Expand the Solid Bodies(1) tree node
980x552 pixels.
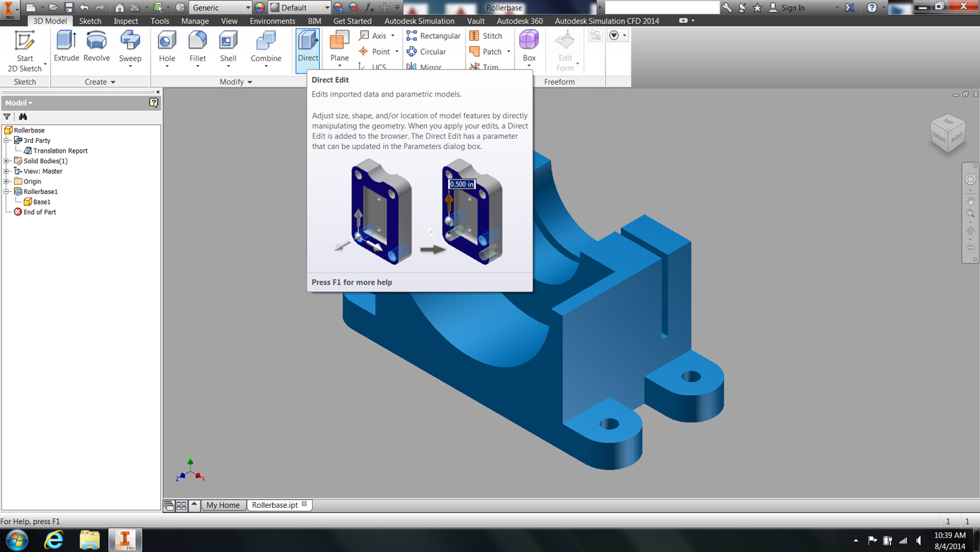5,160
